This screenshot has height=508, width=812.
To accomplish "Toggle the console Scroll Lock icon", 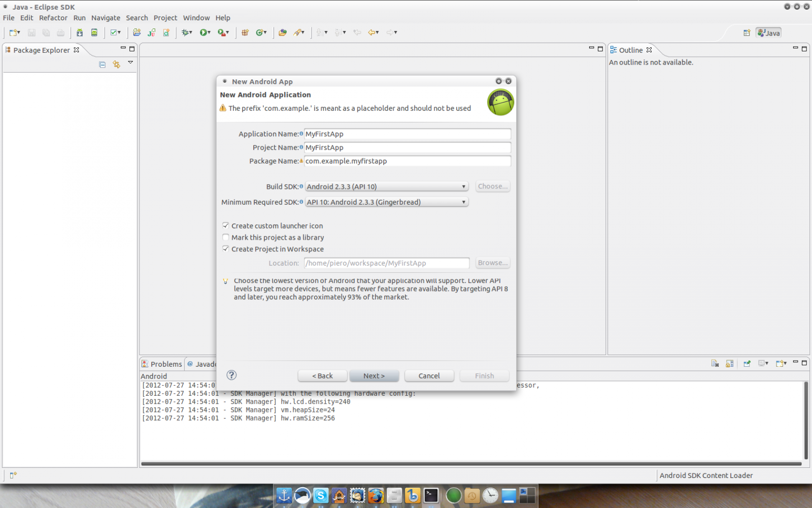I will [x=730, y=363].
